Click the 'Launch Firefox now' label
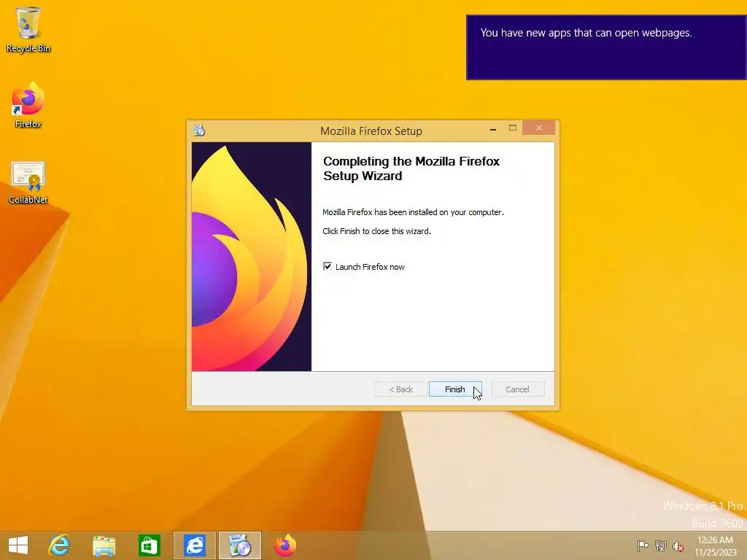 tap(370, 267)
